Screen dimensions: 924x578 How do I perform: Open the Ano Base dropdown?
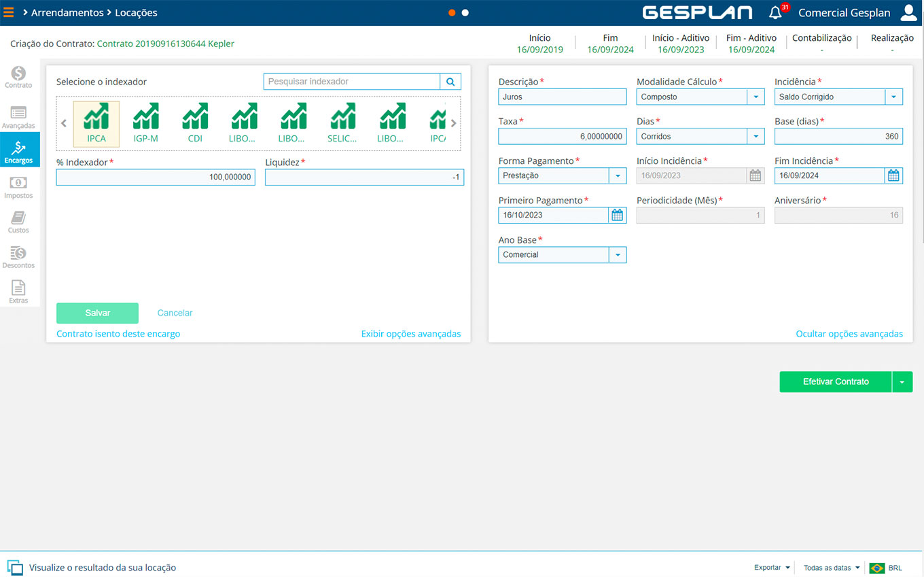click(618, 255)
